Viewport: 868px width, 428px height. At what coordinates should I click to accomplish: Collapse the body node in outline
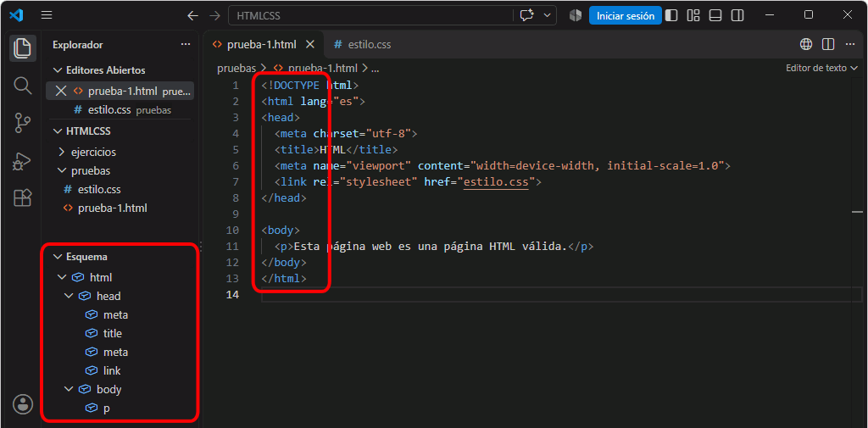(69, 389)
